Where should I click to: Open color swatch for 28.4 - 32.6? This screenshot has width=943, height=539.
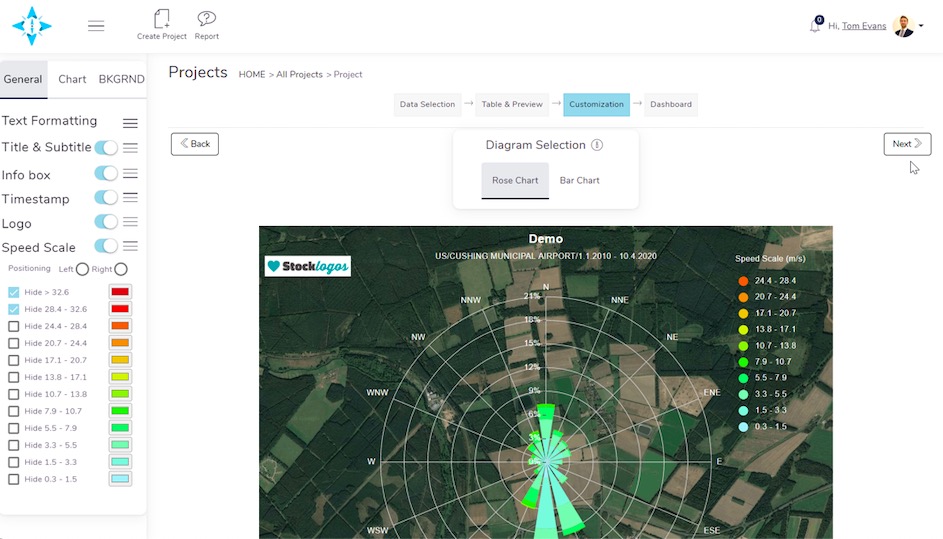coord(120,309)
